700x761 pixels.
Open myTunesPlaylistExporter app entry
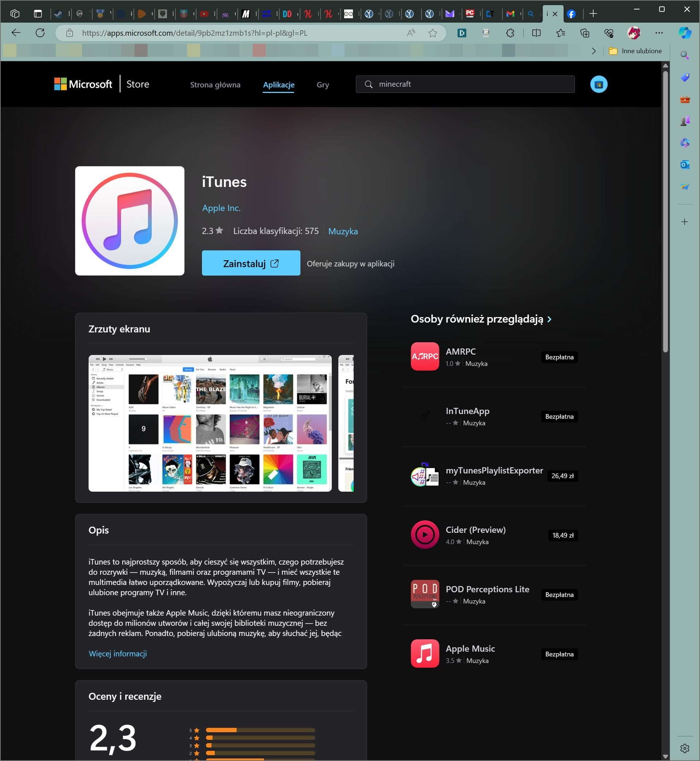pyautogui.click(x=494, y=476)
